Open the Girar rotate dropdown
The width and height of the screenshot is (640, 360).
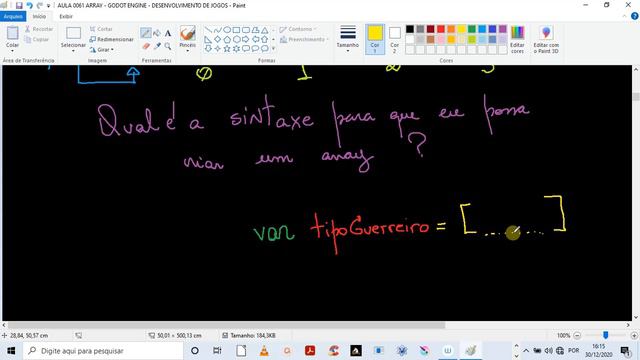tap(102, 49)
